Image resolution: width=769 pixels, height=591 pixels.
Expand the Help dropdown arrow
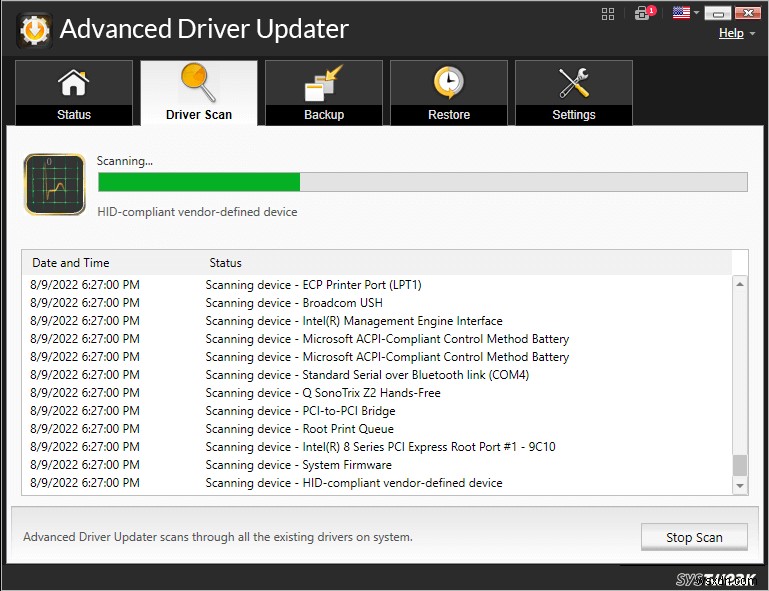click(x=752, y=33)
